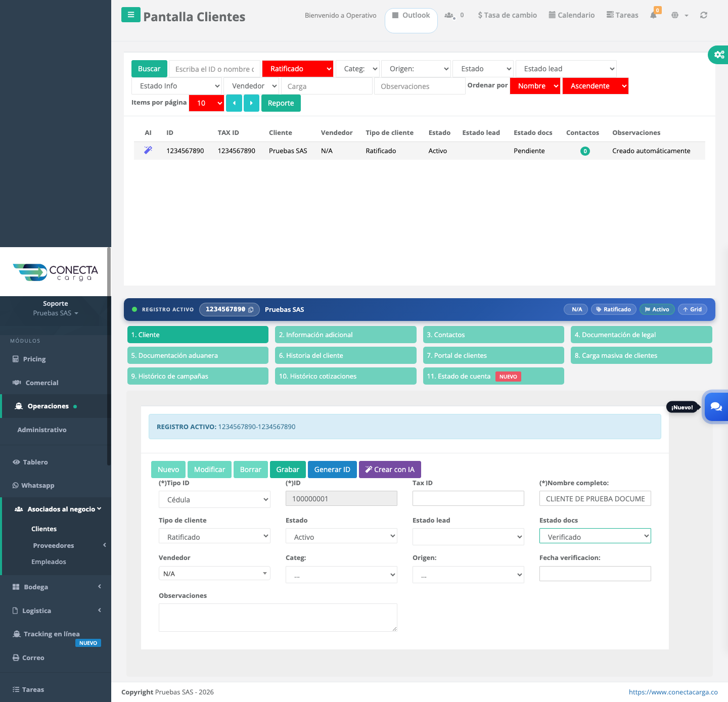Image resolution: width=728 pixels, height=702 pixels.
Task: Change items per page dropdown
Action: [x=206, y=103]
